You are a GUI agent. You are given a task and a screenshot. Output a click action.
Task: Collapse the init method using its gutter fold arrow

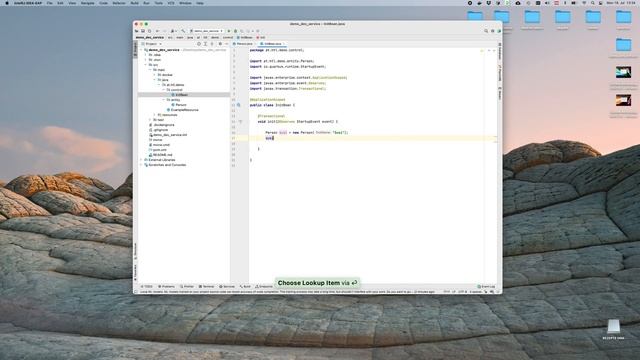240,122
